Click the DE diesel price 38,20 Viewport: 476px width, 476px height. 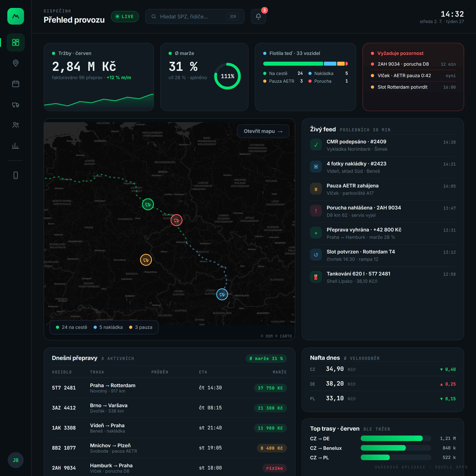coord(335,384)
